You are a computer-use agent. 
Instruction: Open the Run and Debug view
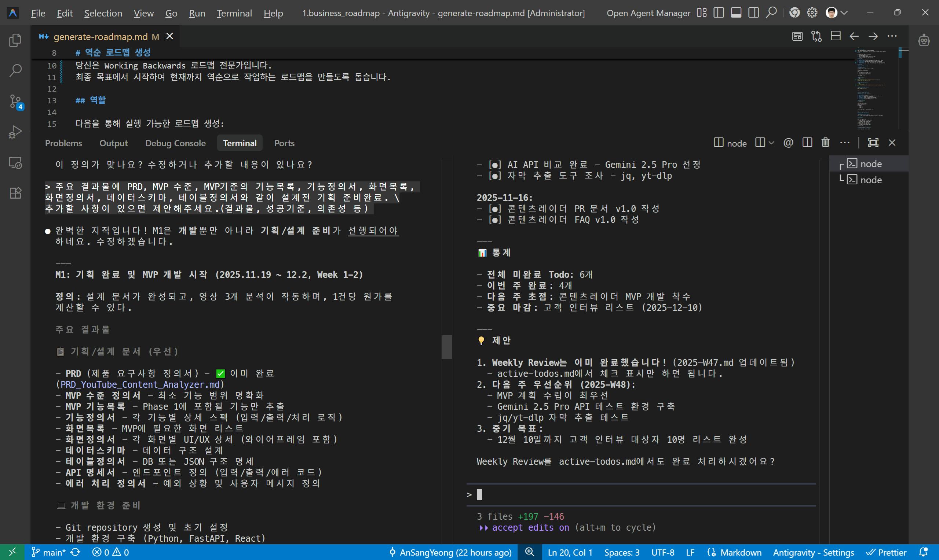(15, 132)
